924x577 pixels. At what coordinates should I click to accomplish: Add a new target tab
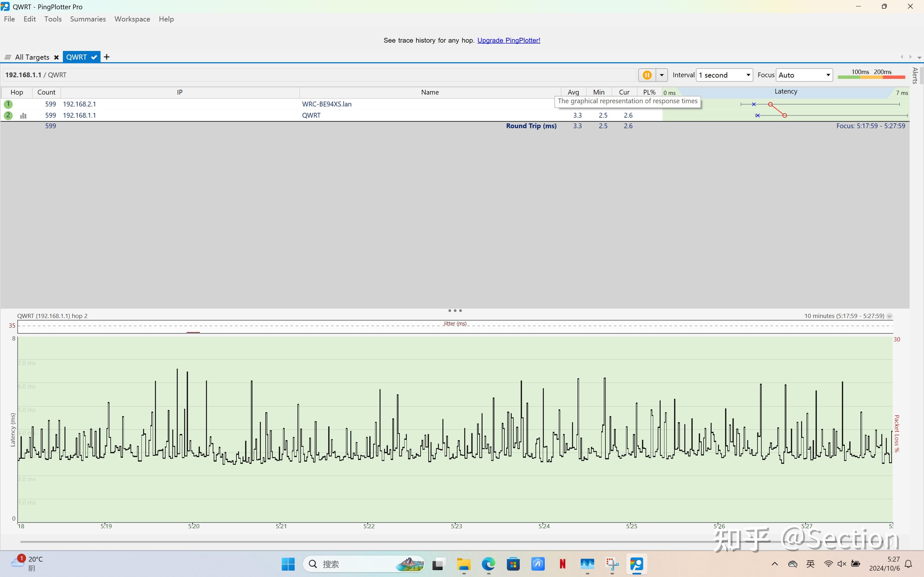pos(107,57)
